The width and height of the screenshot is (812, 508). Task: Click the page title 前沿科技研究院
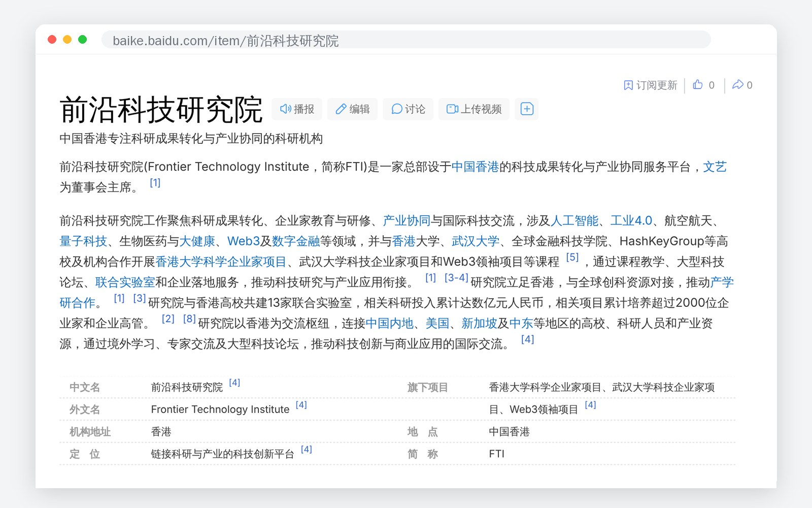click(161, 109)
